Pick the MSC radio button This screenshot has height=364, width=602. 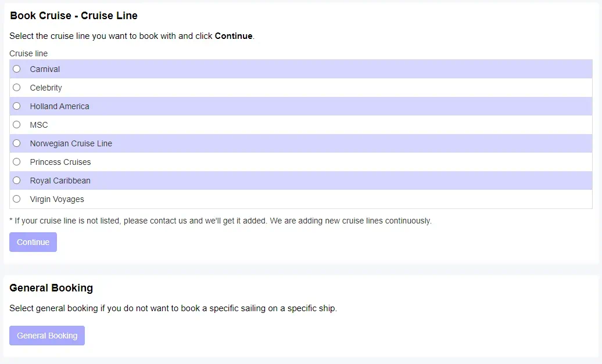click(17, 125)
